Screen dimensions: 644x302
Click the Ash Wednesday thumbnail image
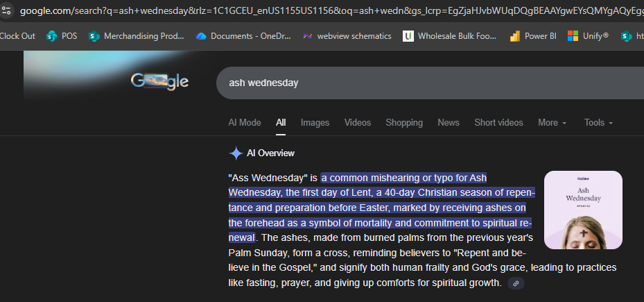pyautogui.click(x=583, y=209)
